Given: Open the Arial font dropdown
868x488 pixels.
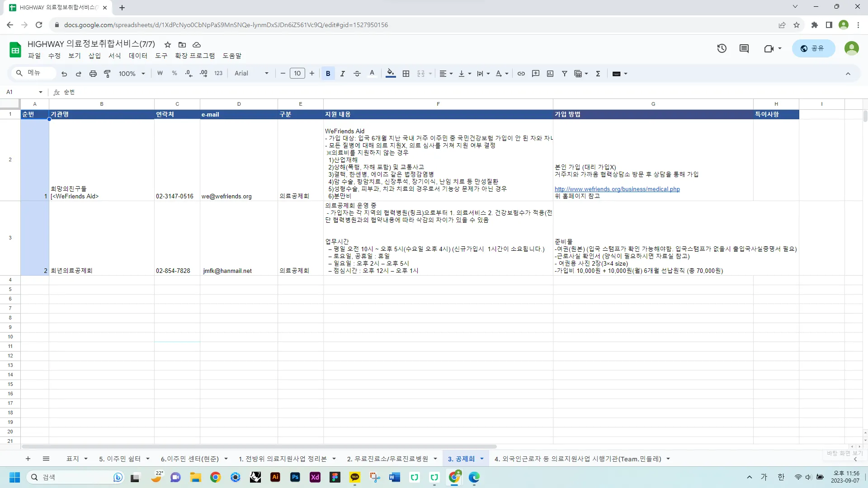Looking at the screenshot, I should pyautogui.click(x=251, y=74).
